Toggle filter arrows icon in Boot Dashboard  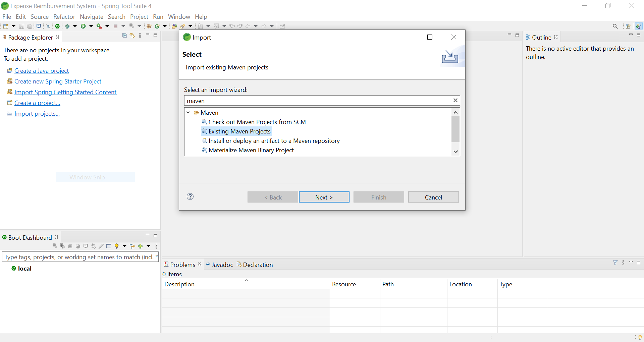coord(132,246)
